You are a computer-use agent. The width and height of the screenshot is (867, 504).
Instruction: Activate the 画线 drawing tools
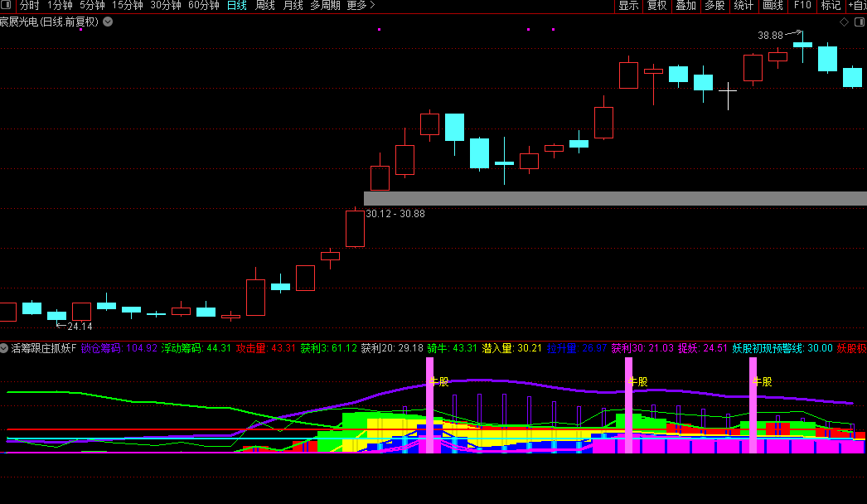773,6
